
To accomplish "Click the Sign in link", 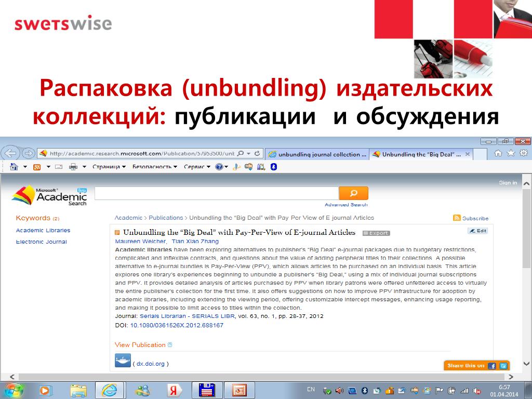I will click(508, 182).
